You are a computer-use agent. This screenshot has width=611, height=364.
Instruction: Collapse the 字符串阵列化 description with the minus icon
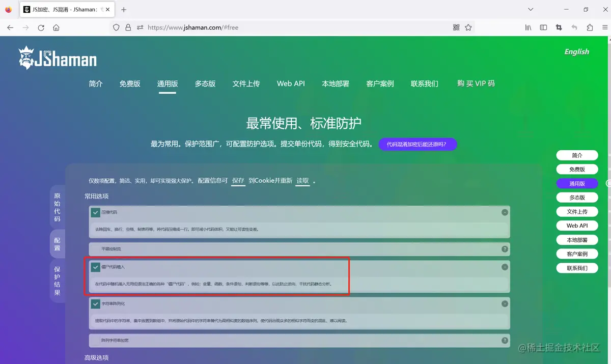pyautogui.click(x=505, y=303)
